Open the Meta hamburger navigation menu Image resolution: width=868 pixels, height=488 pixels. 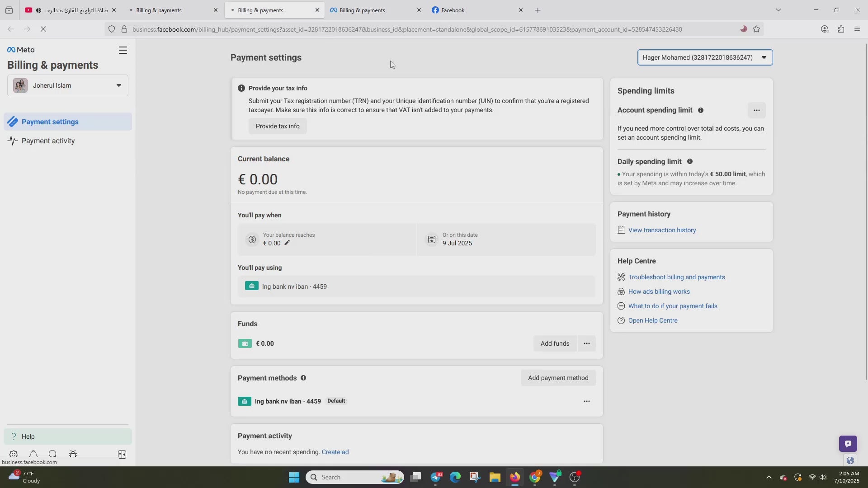coord(123,50)
